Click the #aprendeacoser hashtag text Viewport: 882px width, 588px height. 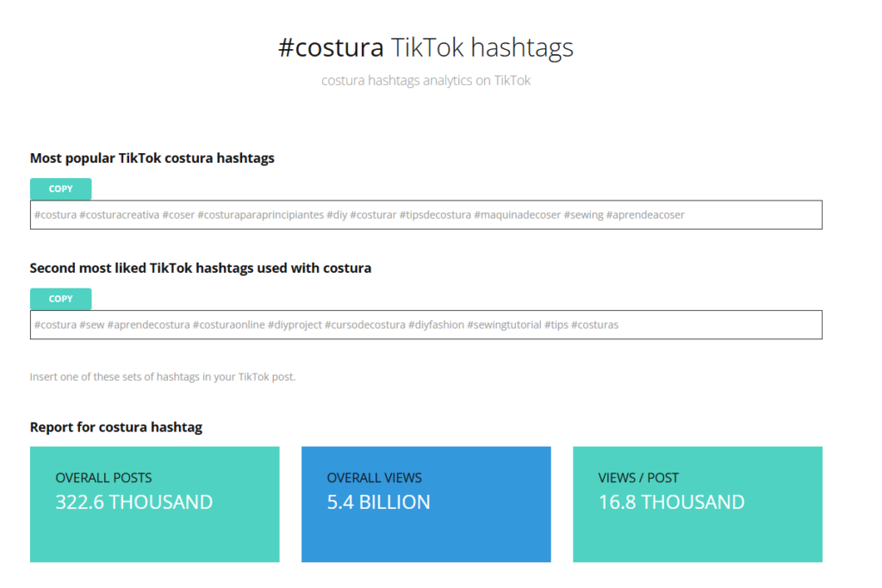coord(645,215)
